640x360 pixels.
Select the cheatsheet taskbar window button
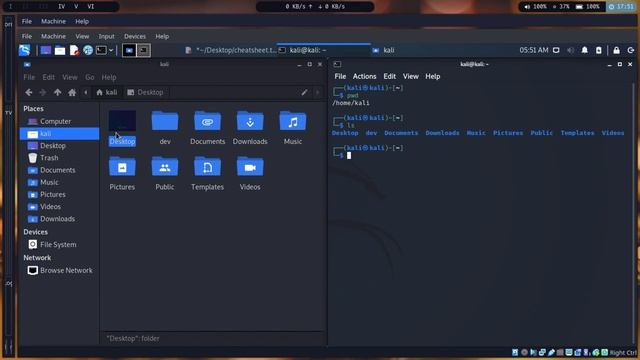[231, 50]
